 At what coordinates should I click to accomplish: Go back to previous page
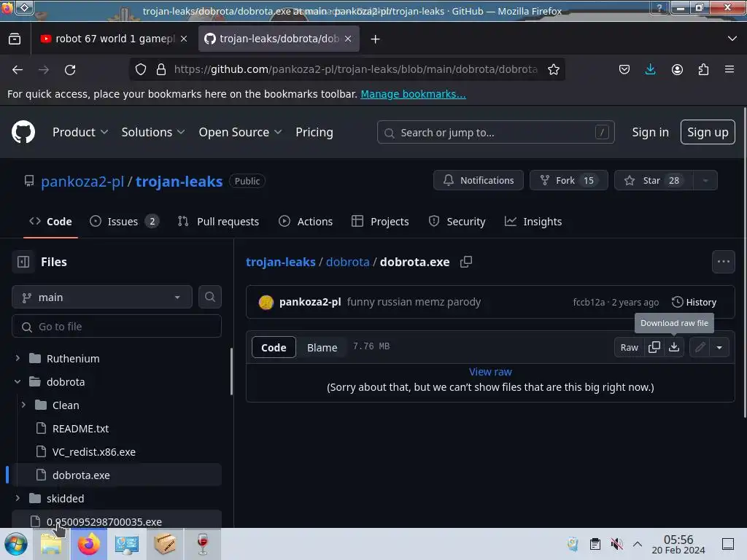(x=18, y=70)
